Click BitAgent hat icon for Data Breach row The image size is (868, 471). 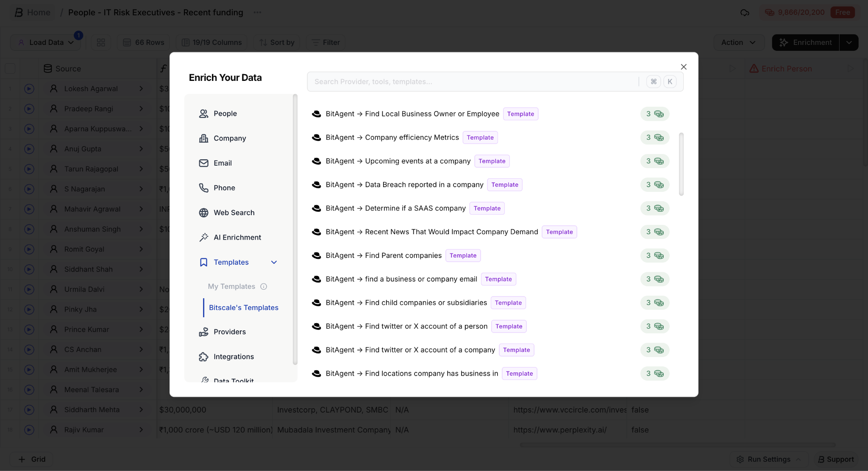pyautogui.click(x=316, y=185)
